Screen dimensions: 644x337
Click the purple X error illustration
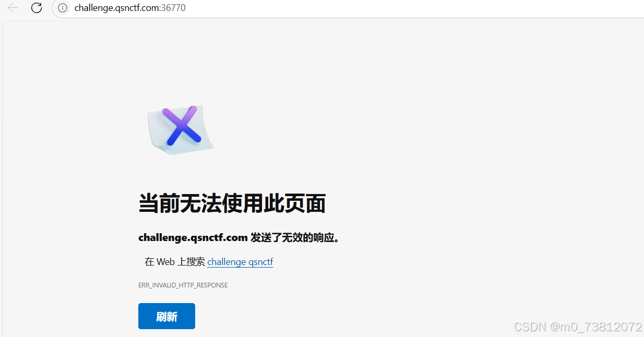click(x=181, y=125)
